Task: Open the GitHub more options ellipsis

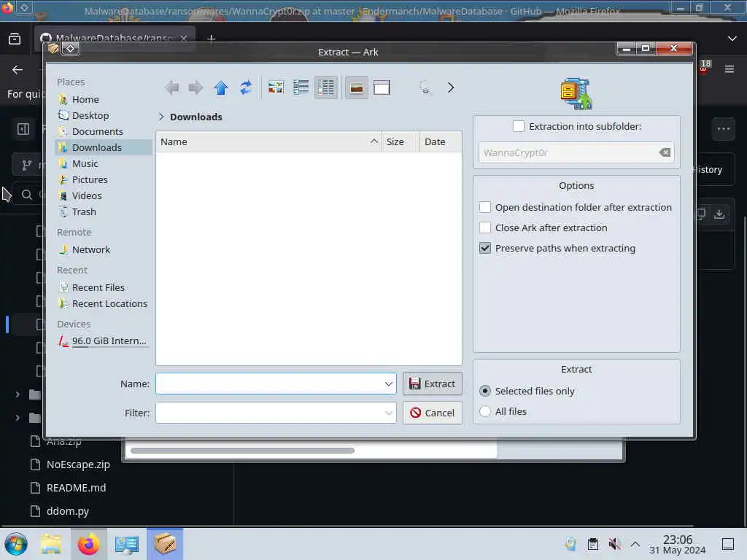Action: [x=724, y=128]
